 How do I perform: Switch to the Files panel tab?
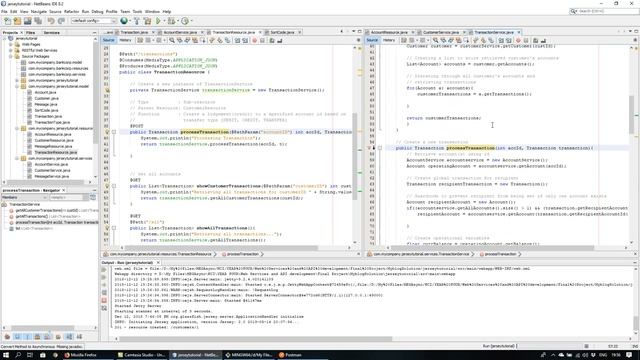(30, 32)
